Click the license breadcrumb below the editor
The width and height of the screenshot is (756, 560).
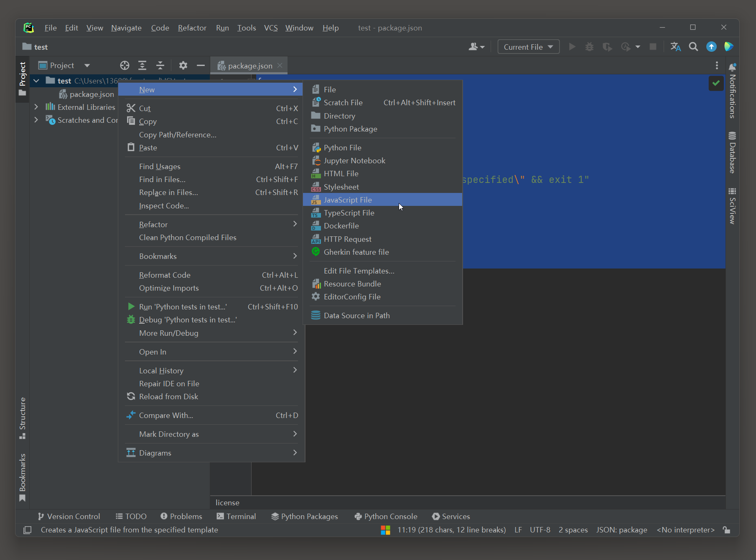(227, 503)
